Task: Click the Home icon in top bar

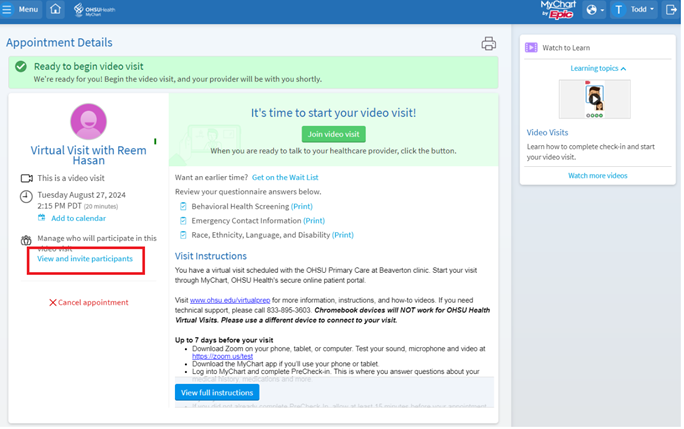Action: [56, 10]
